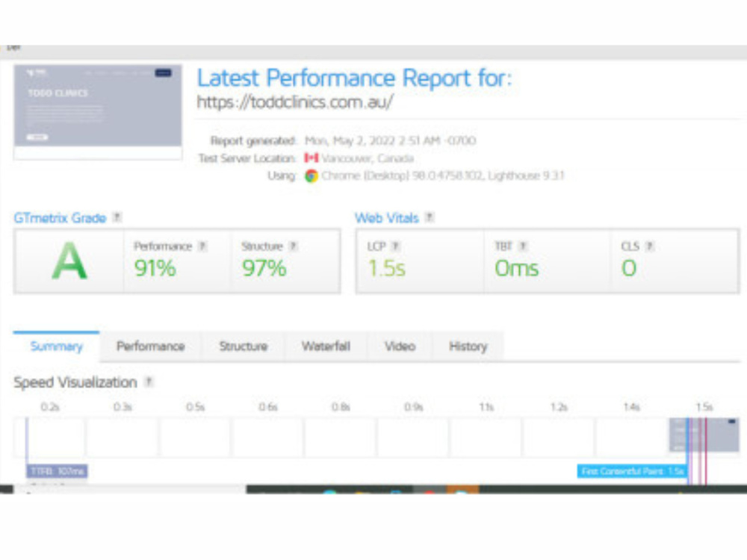Open the Structure score help icon

pyautogui.click(x=294, y=246)
